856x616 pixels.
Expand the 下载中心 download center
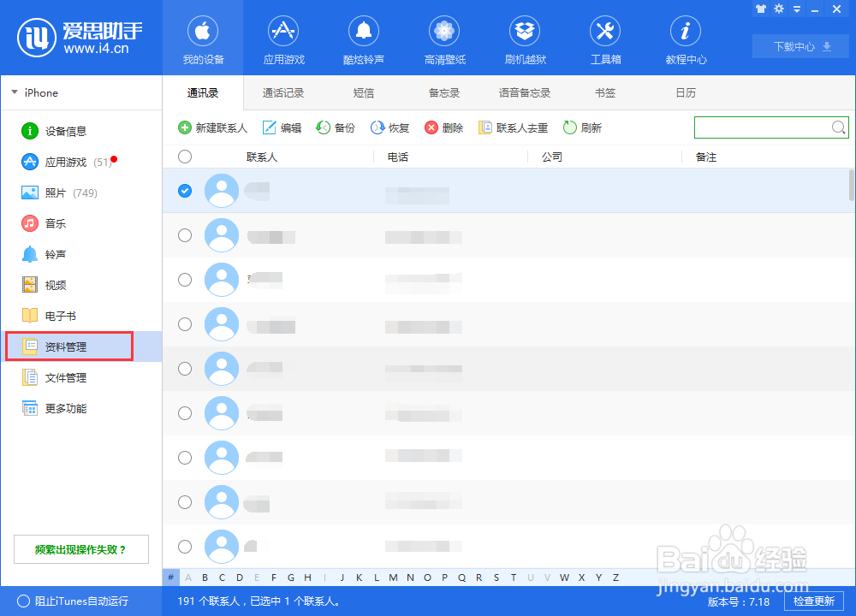coord(800,46)
